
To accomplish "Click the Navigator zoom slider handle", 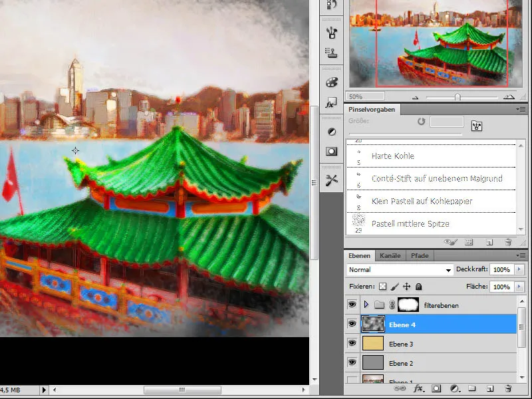I will coord(458,97).
